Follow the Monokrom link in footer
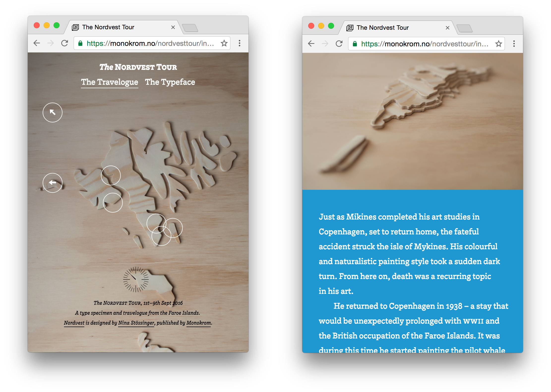The width and height of the screenshot is (551, 392). tap(199, 323)
